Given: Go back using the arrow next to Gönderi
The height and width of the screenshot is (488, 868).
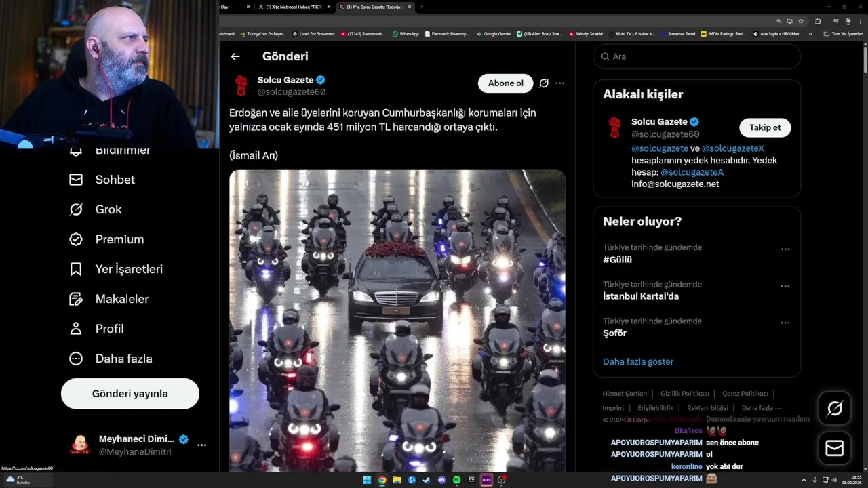Looking at the screenshot, I should (235, 56).
